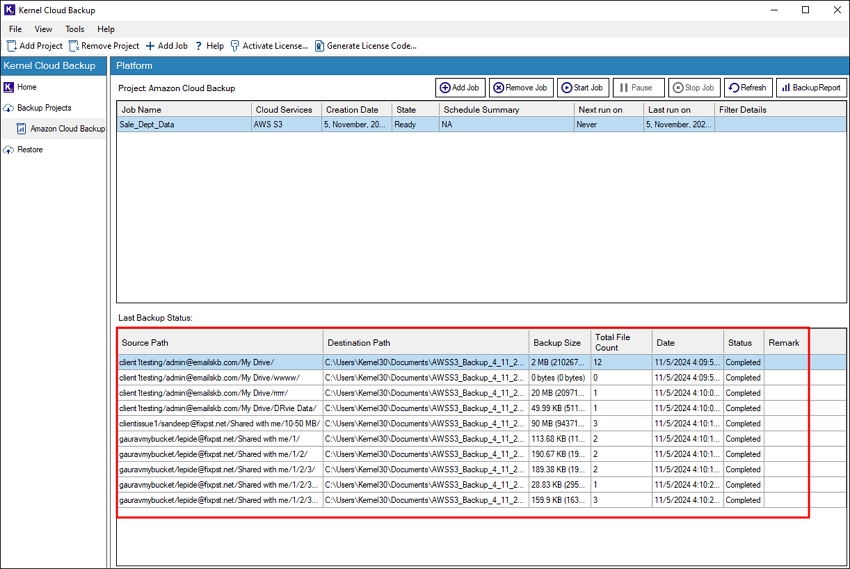Click the 113.68 KB backup size cell

(x=560, y=439)
